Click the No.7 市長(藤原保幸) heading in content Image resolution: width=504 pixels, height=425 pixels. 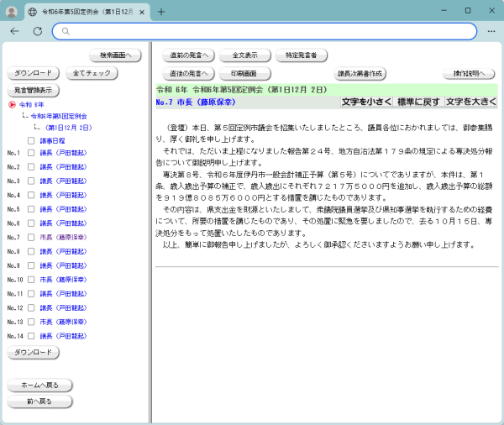pyautogui.click(x=196, y=102)
